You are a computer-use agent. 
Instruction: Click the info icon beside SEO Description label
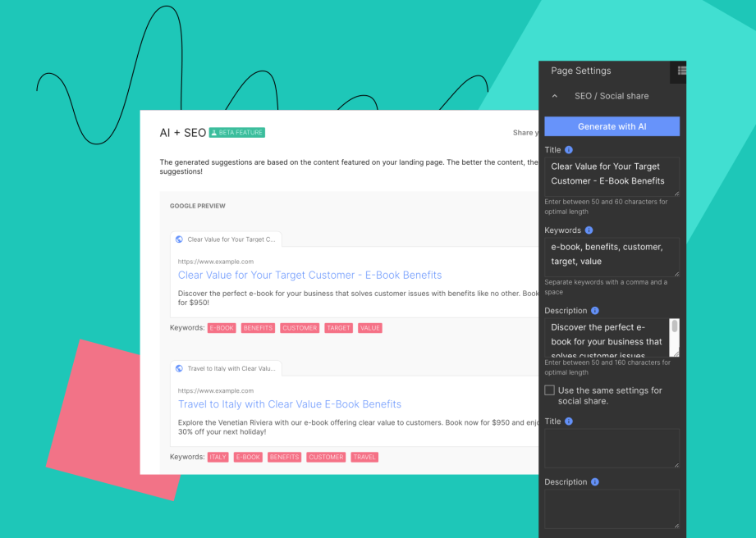[594, 311]
